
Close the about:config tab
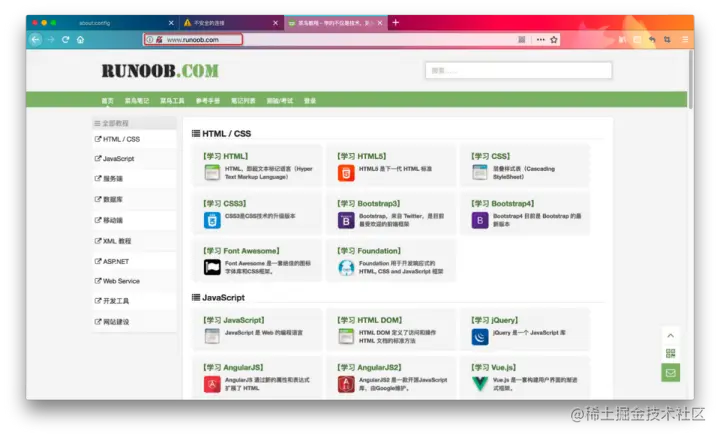tap(171, 22)
